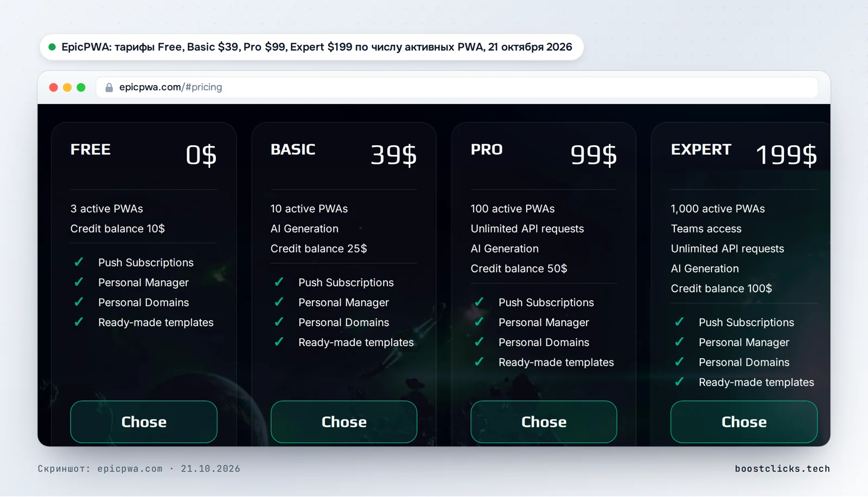The width and height of the screenshot is (868, 497).
Task: Click the '10 active PWAs' text
Action: 309,209
